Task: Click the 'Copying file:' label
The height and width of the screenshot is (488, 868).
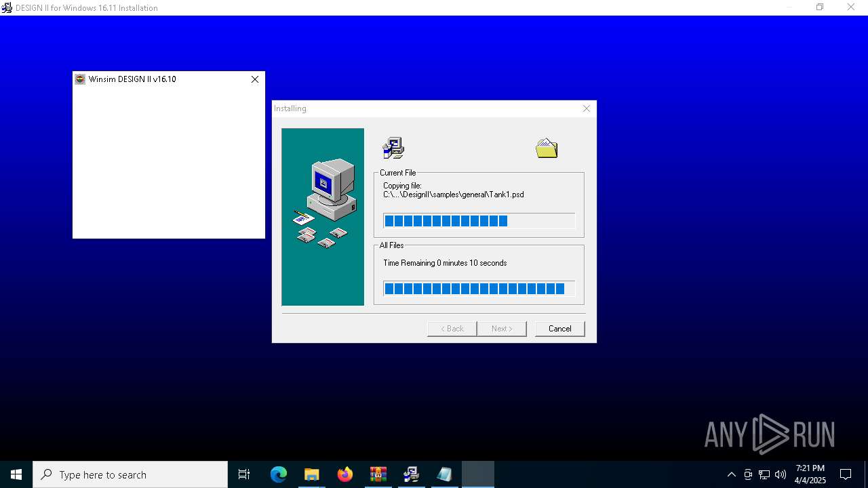Action: click(402, 186)
